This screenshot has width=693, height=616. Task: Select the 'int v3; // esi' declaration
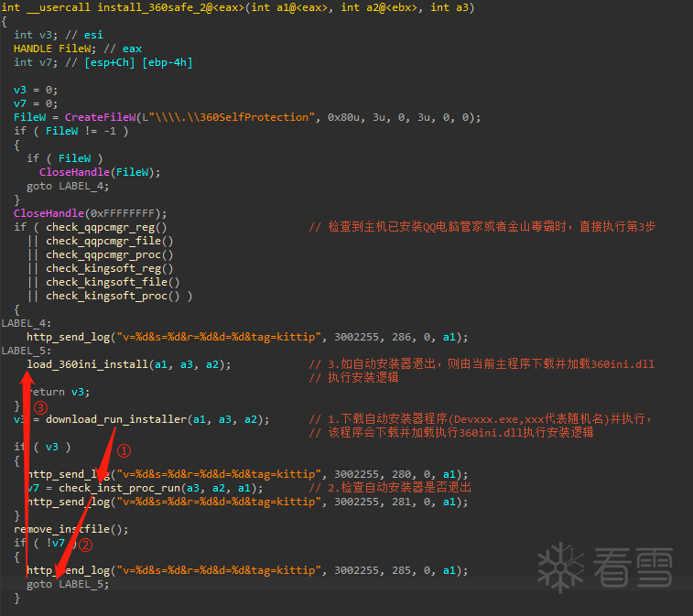pos(59,35)
